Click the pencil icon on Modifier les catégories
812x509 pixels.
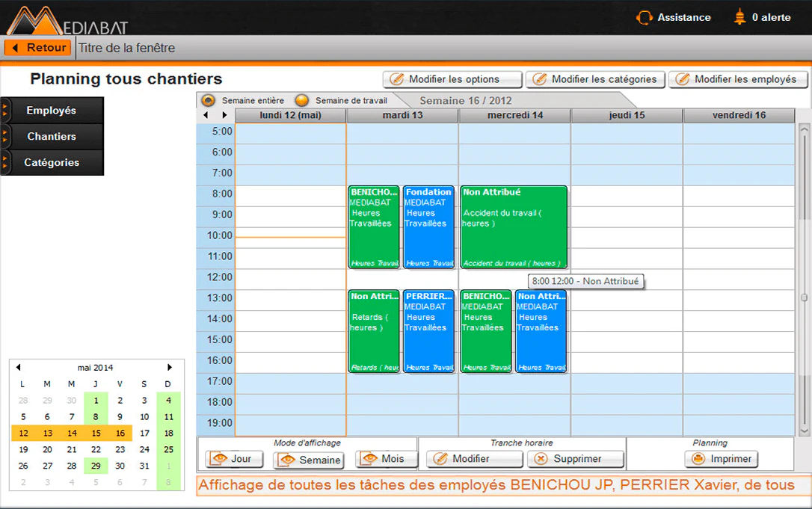coord(540,79)
